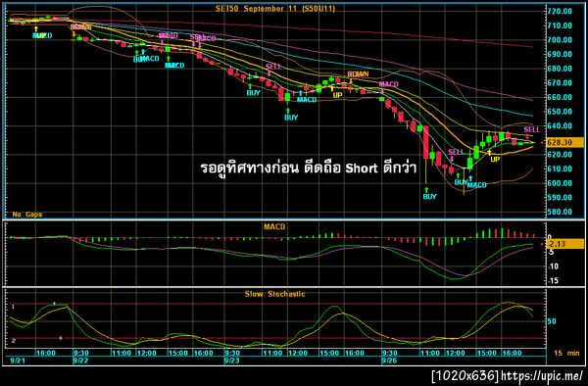Image resolution: width=588 pixels, height=386 pixels.
Task: Click the 9:30 time label above 9/26
Action: click(390, 353)
